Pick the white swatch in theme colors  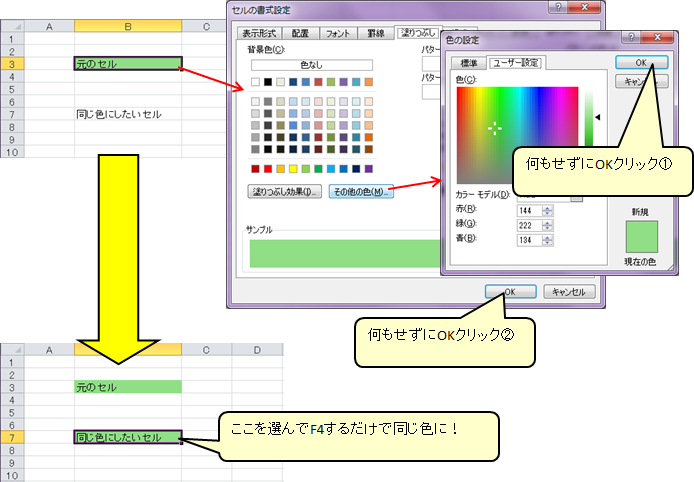(x=255, y=82)
